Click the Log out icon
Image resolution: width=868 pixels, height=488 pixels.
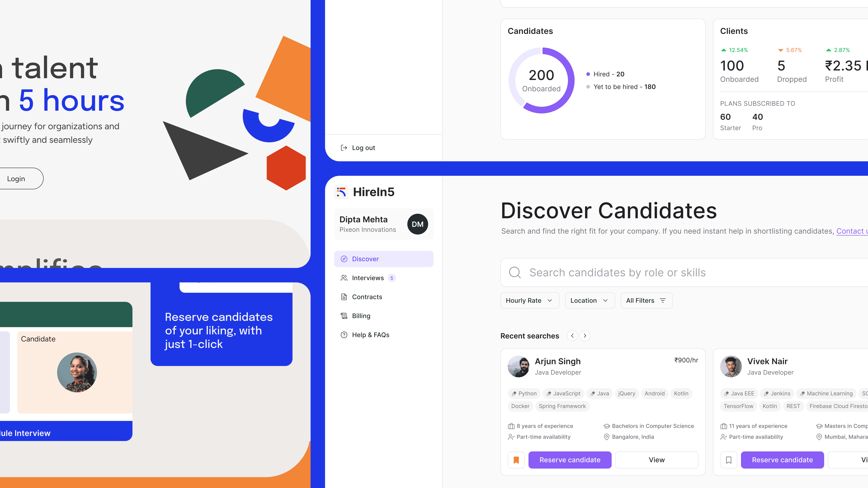coord(344,148)
